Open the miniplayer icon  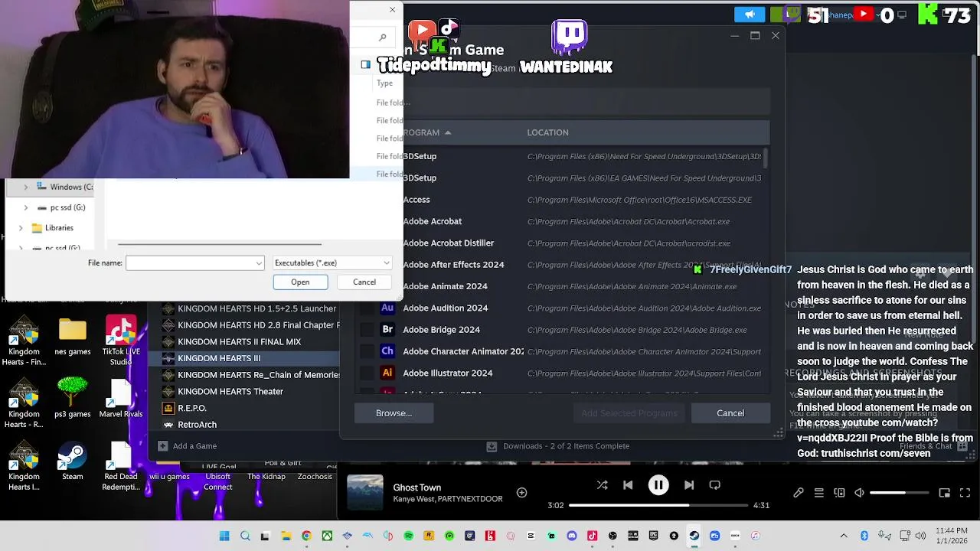945,493
